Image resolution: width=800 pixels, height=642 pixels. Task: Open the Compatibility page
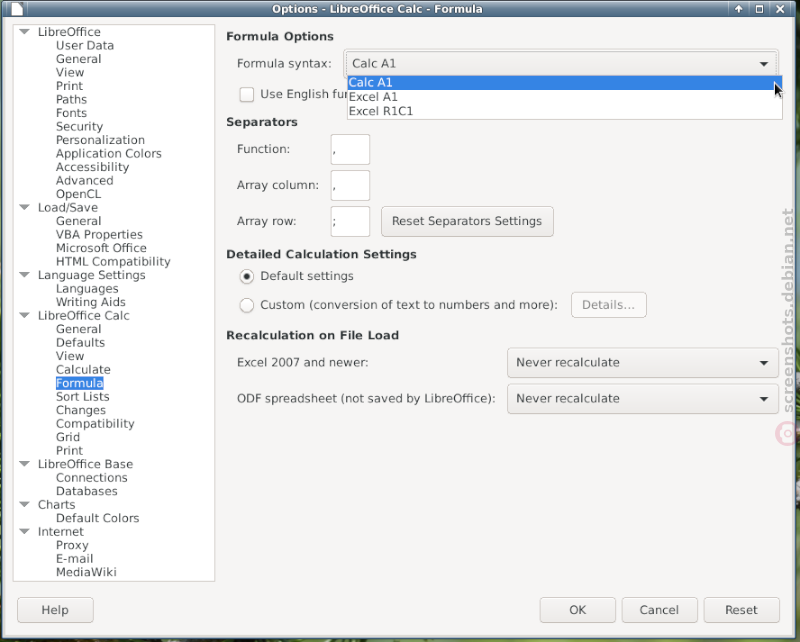tap(95, 424)
